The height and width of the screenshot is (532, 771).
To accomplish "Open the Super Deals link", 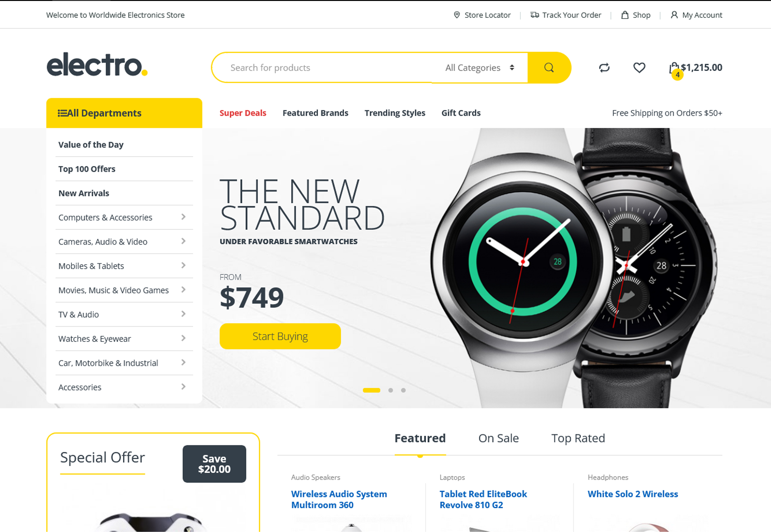I will point(243,113).
